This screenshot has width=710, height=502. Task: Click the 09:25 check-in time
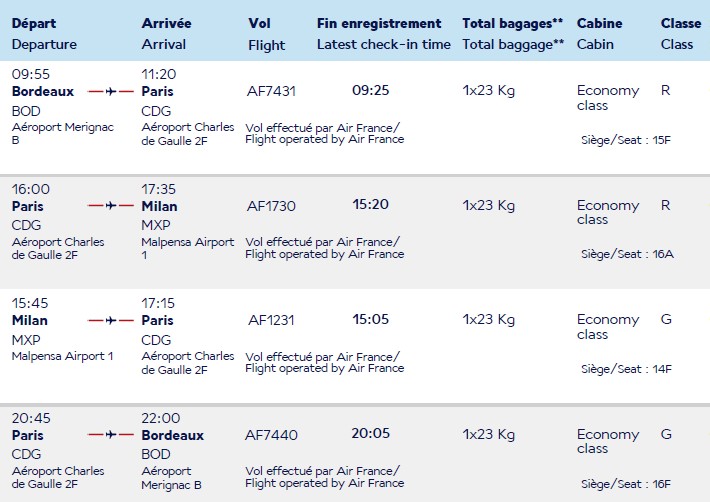(x=371, y=91)
